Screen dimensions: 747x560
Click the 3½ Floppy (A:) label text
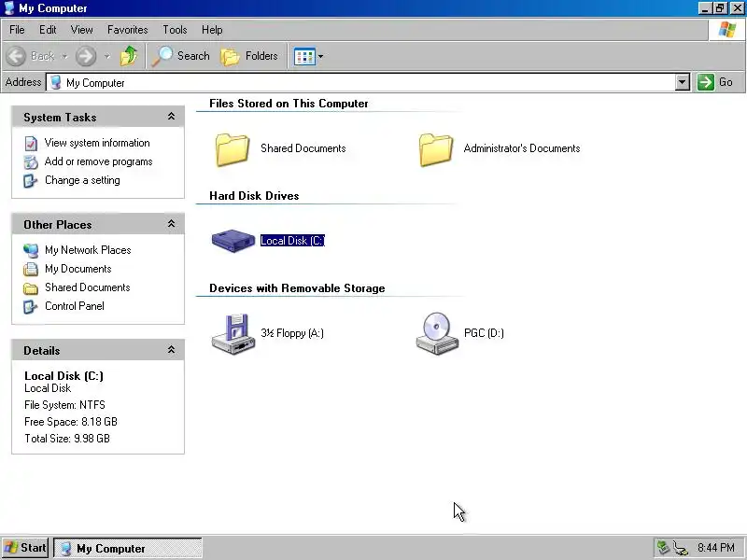[292, 333]
